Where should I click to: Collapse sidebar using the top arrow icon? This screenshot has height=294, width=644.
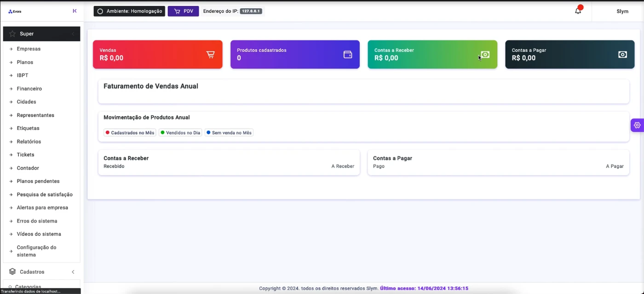(75, 11)
